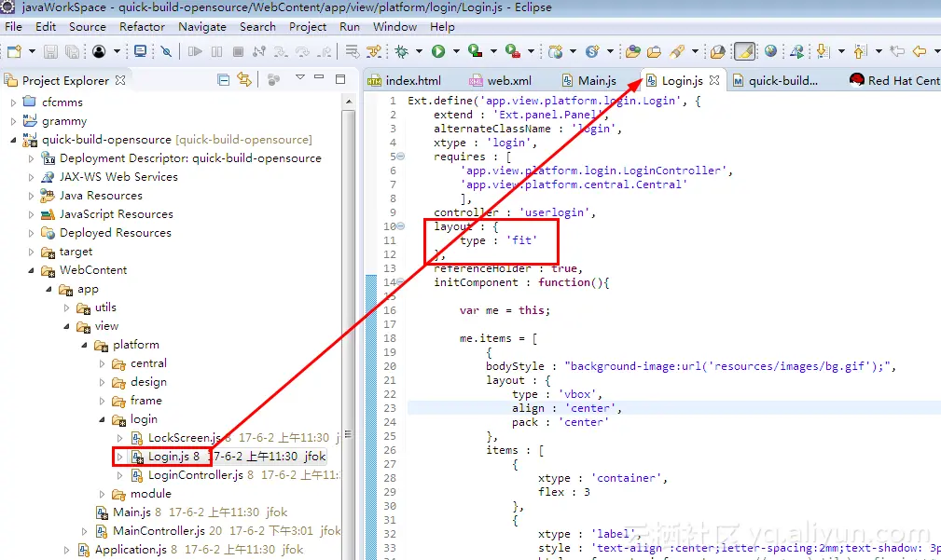Expand the Java Resources node
Viewport: 941px width, 560px height.
coord(31,196)
